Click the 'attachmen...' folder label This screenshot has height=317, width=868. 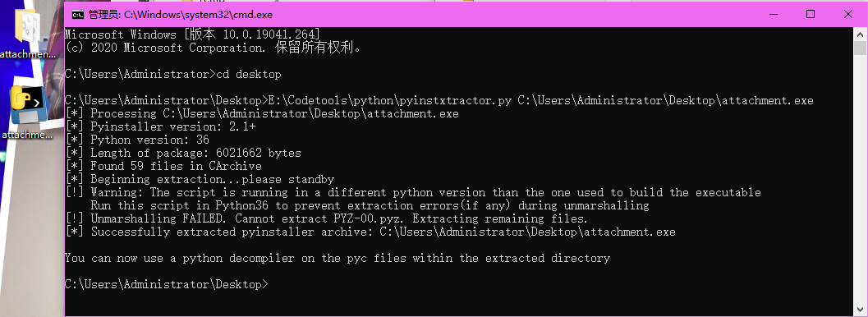click(x=28, y=55)
